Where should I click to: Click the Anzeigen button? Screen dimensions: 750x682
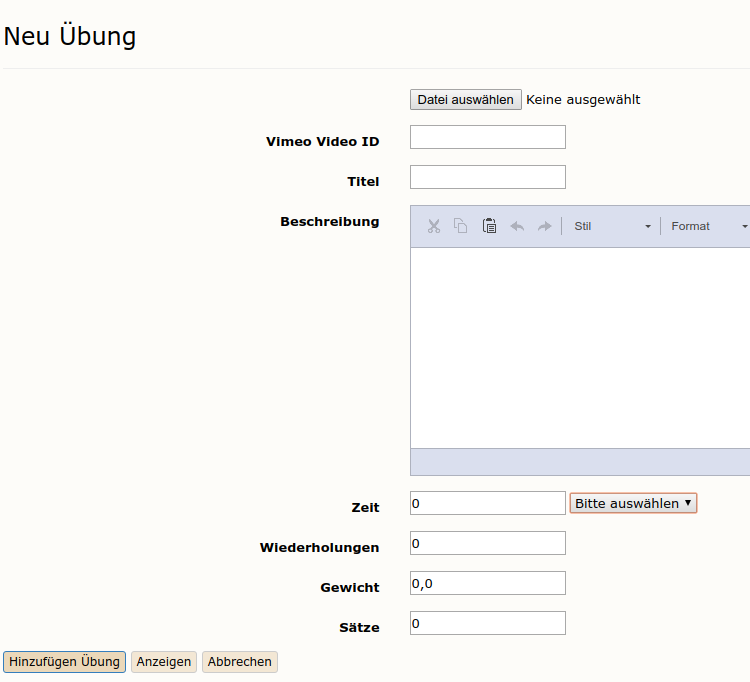click(164, 662)
